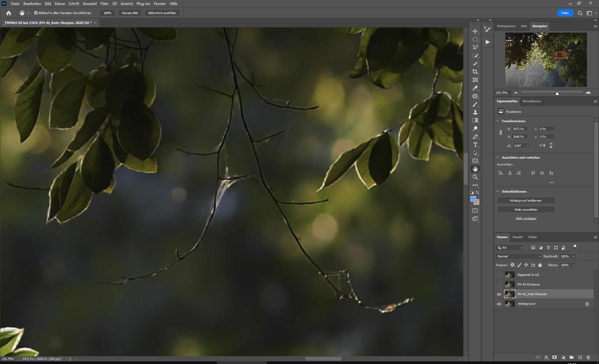Show the Gigapixel 2x-LR layer
This screenshot has width=599, height=364.
499,275
